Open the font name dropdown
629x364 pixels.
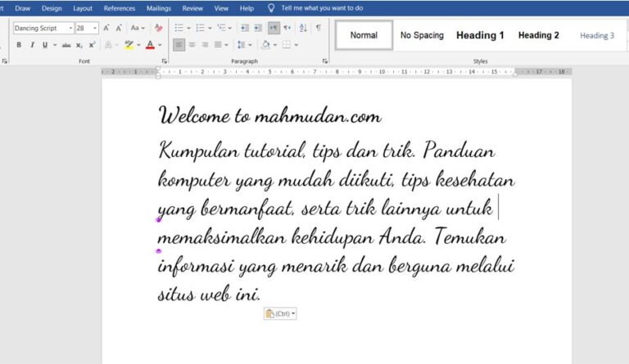(70, 28)
